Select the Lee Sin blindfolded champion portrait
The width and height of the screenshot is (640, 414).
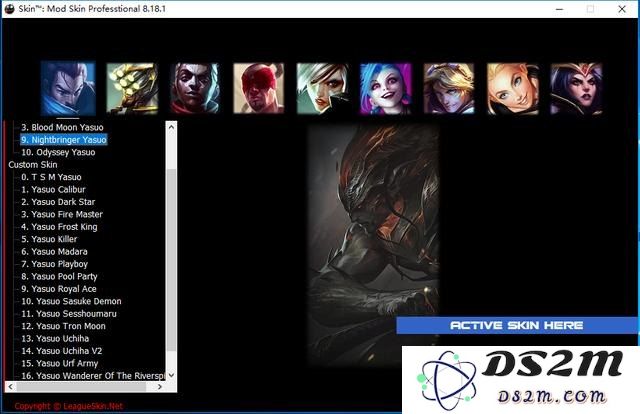258,88
